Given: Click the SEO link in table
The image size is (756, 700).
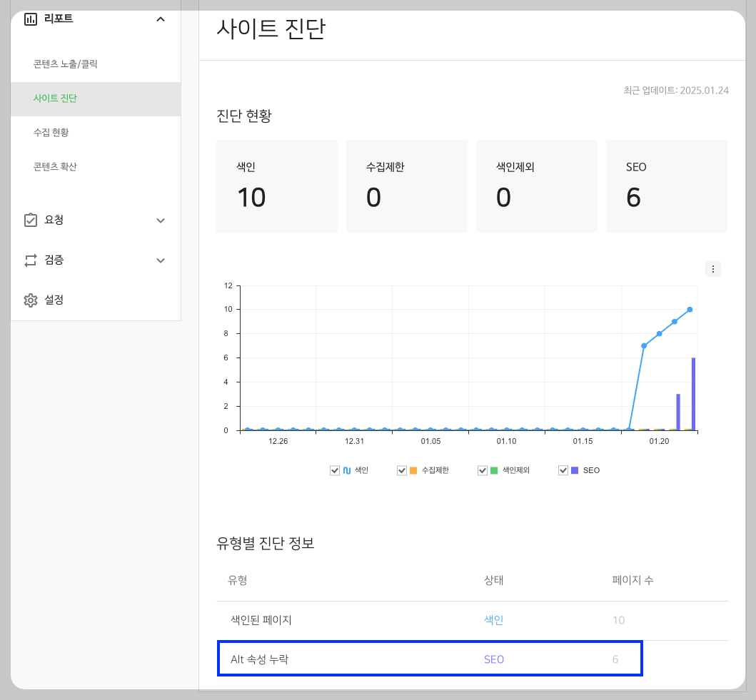Looking at the screenshot, I should click(494, 659).
